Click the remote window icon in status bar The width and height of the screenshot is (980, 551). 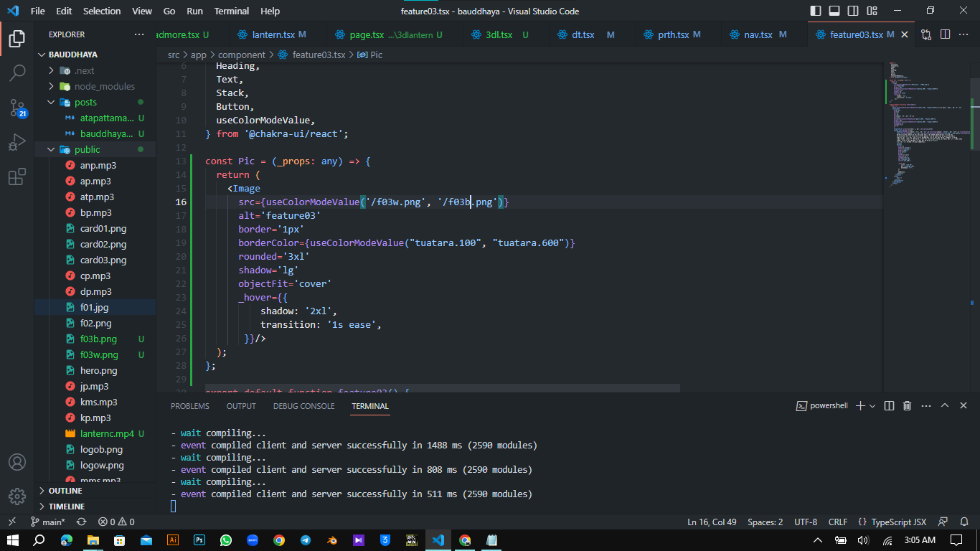(12, 522)
